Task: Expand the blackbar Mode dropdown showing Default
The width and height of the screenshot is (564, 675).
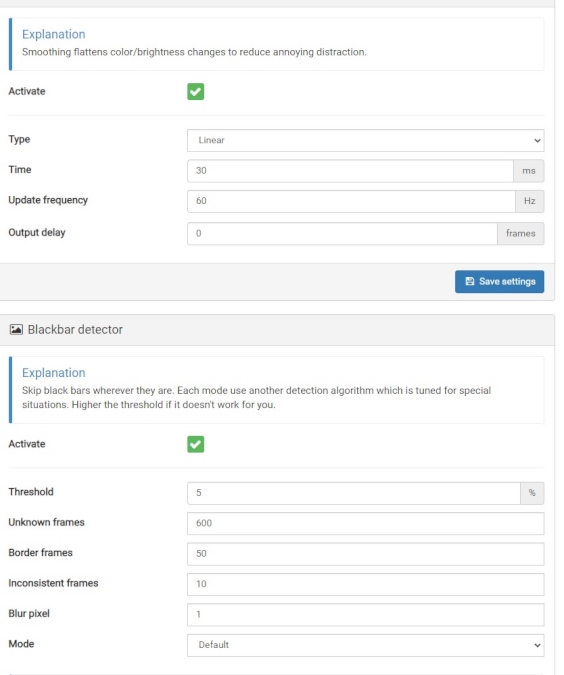Action: (x=366, y=645)
